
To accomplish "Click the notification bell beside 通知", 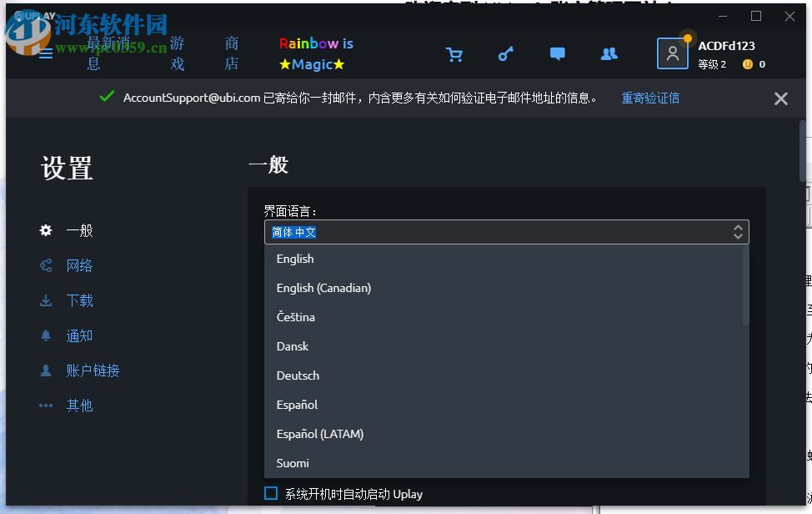I will [45, 335].
